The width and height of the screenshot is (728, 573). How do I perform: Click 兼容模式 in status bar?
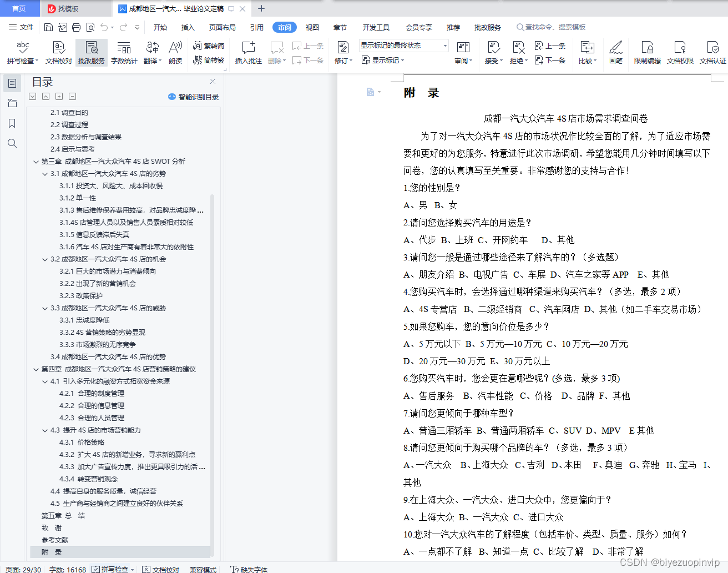[203, 569]
